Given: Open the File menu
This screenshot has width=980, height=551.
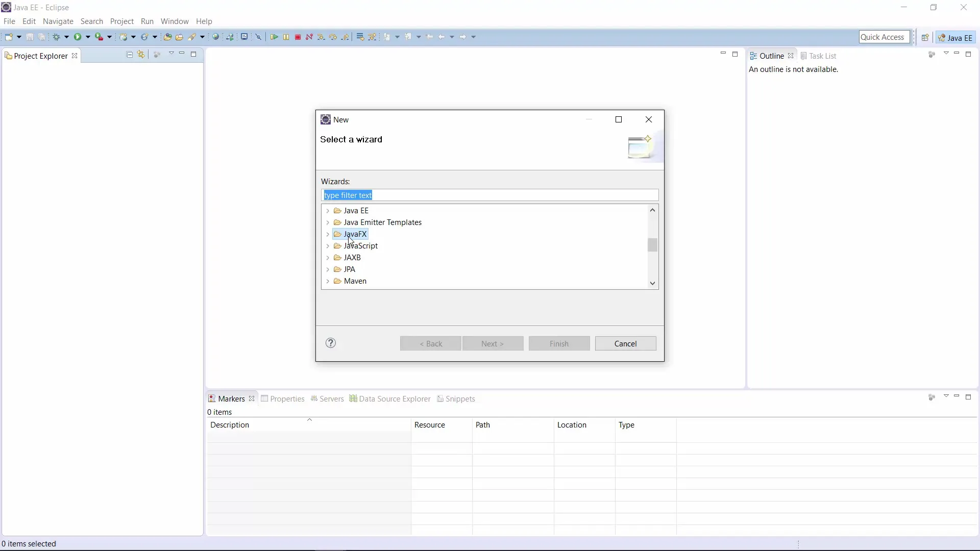Looking at the screenshot, I should 9,21.
